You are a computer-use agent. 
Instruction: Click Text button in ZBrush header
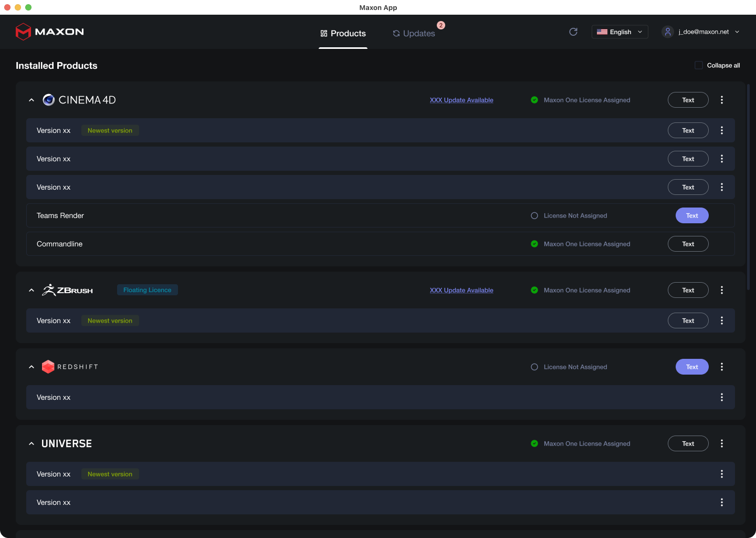pyautogui.click(x=688, y=290)
